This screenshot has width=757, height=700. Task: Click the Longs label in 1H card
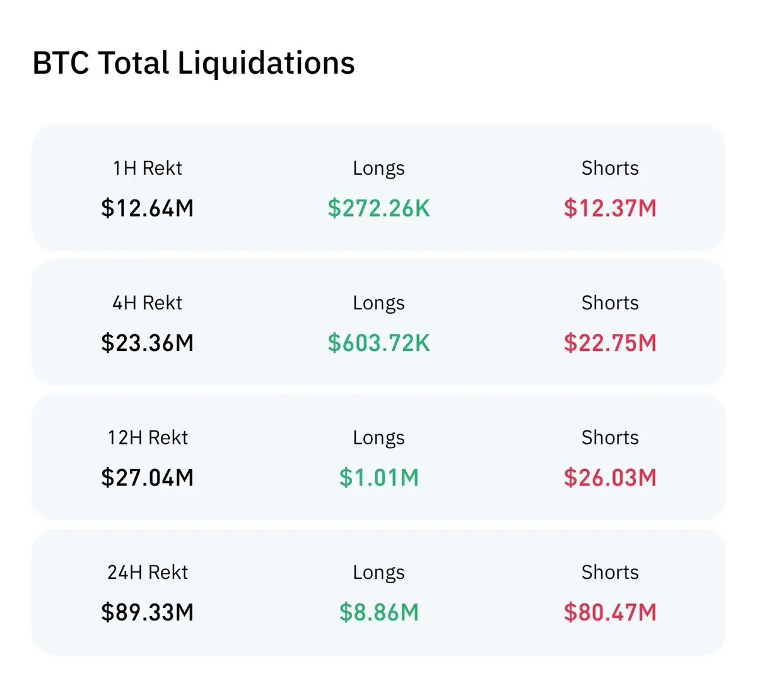pyautogui.click(x=378, y=169)
